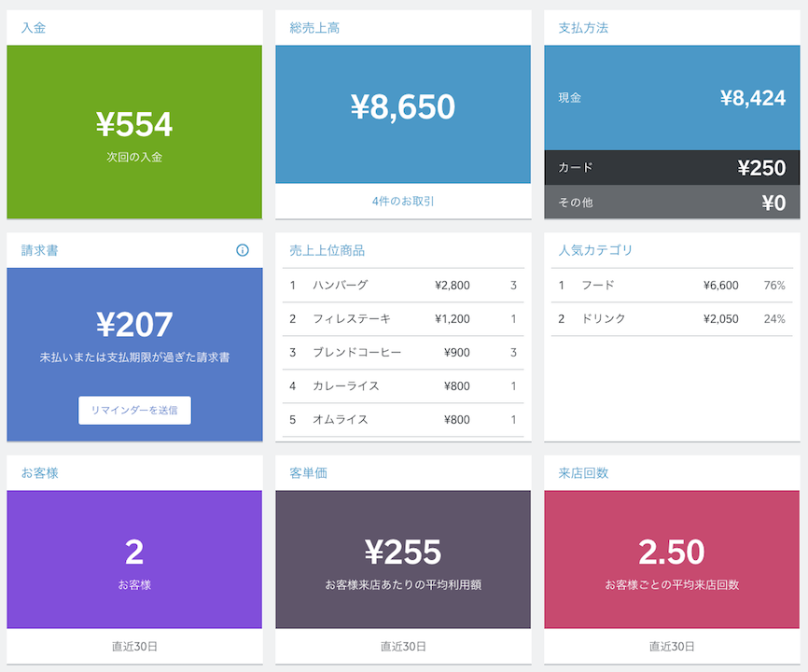This screenshot has width=808, height=672.
Task: Select the その他 payment row
Action: 673,202
